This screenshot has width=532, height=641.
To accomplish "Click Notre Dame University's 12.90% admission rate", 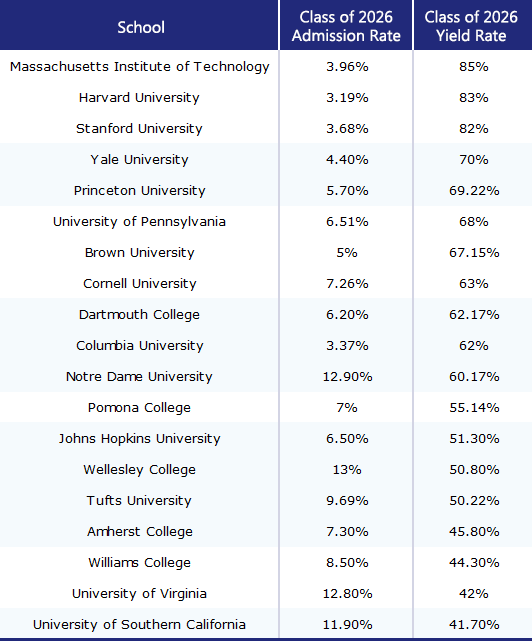I will click(x=347, y=377).
